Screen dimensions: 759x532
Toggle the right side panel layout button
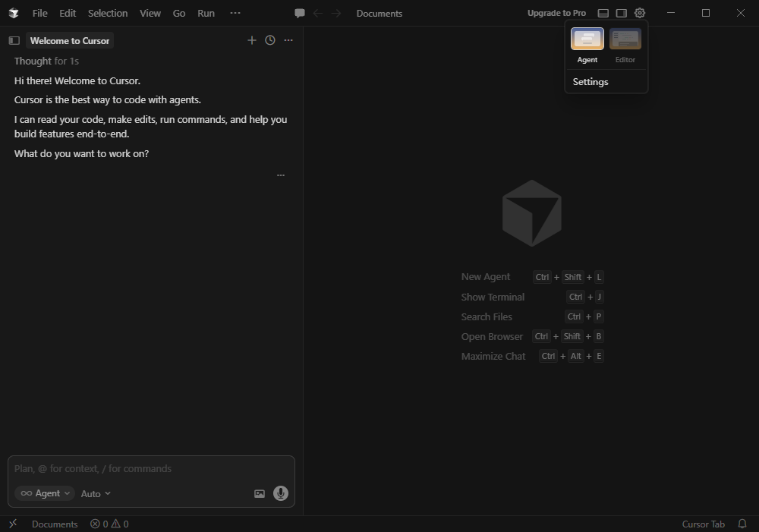click(x=622, y=13)
